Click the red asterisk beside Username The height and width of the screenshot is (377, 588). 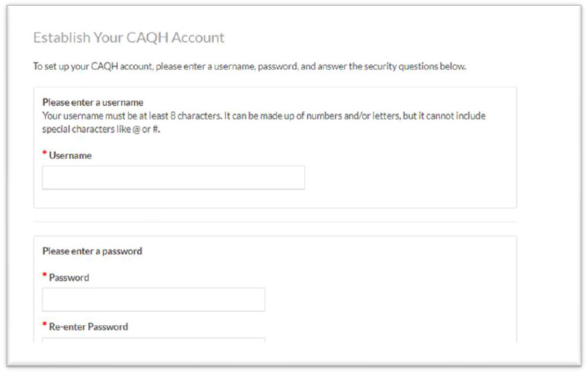pos(45,155)
